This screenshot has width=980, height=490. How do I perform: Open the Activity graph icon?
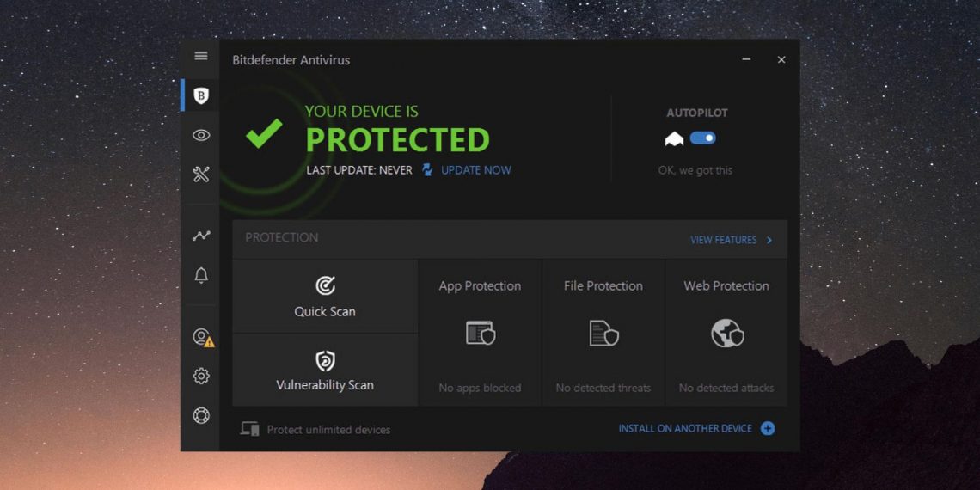pos(201,236)
